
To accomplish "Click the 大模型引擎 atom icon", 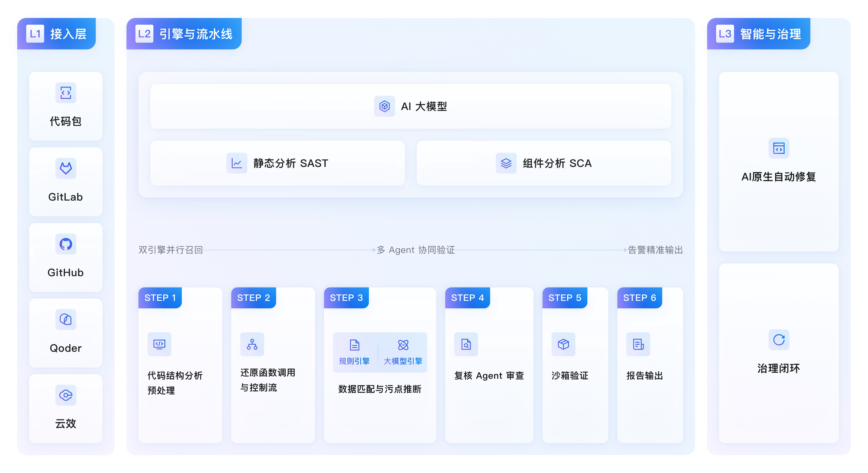I will tap(403, 345).
